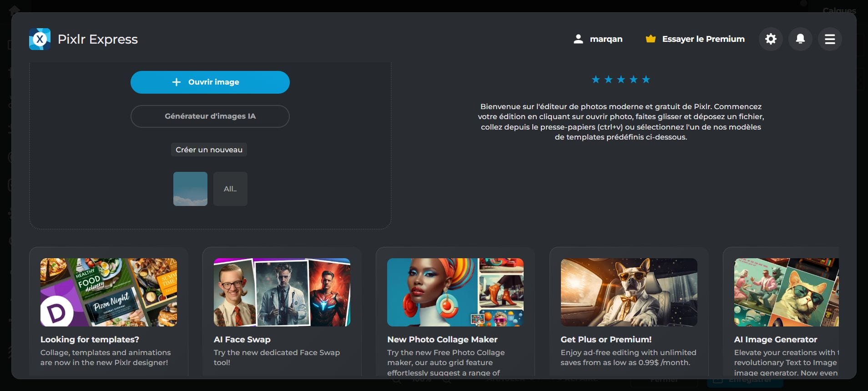This screenshot has height=391, width=868.
Task: Click Essayer le Premium link
Action: tap(703, 39)
